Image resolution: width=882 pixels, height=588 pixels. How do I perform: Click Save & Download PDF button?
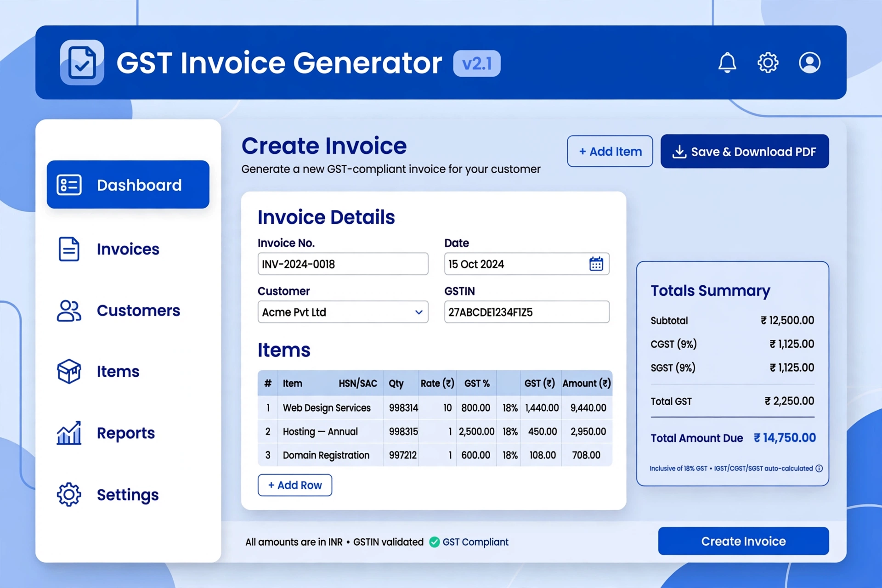(x=745, y=151)
